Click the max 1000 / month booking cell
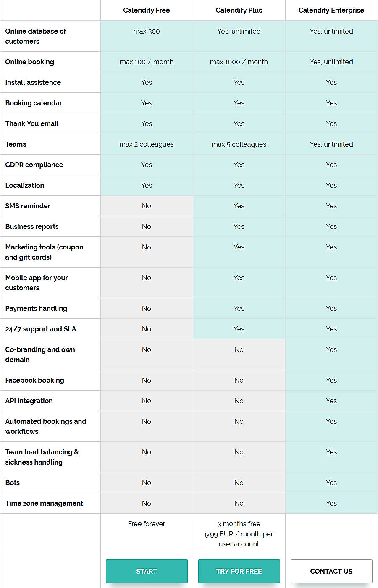The width and height of the screenshot is (378, 588). [239, 62]
